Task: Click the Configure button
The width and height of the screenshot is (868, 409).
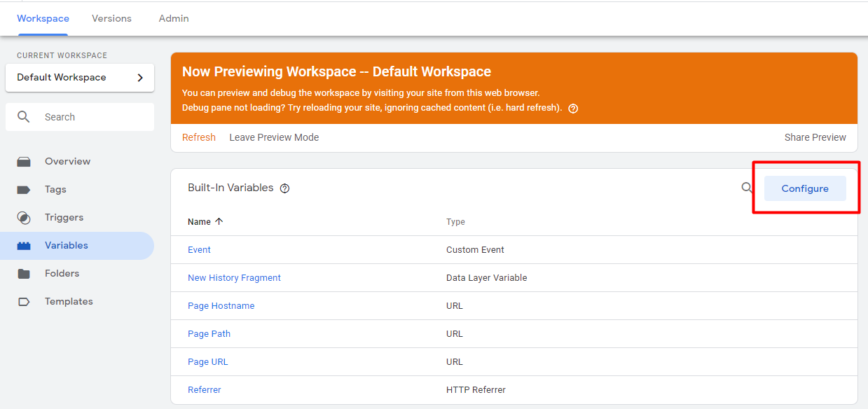Action: pyautogui.click(x=805, y=188)
